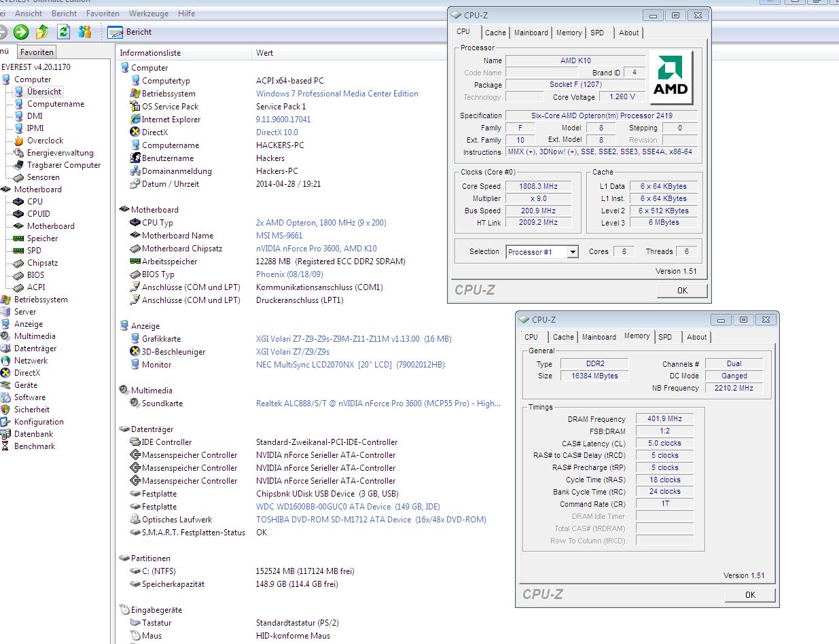Switch to Mainboard tab in upper CPU-Z
This screenshot has width=839, height=644.
pos(531,33)
